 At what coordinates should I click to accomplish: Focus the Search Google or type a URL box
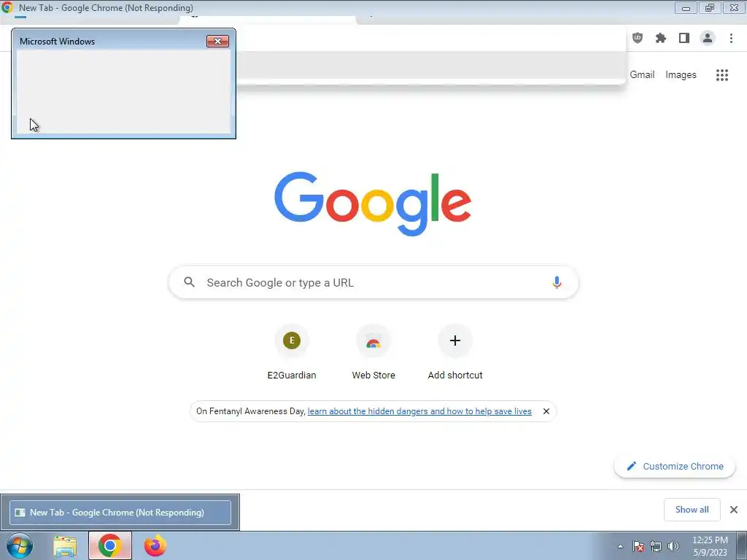click(373, 282)
